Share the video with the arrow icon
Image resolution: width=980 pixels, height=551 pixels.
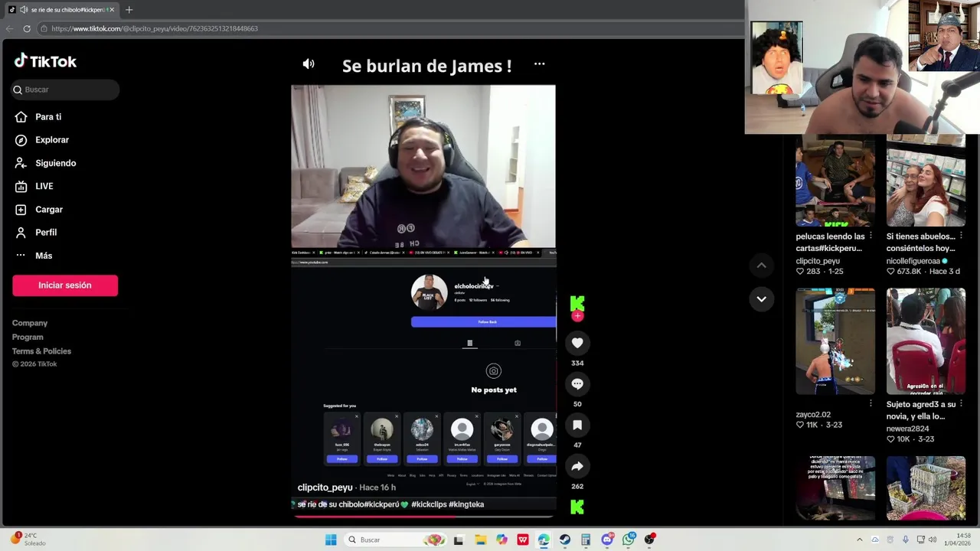577,466
